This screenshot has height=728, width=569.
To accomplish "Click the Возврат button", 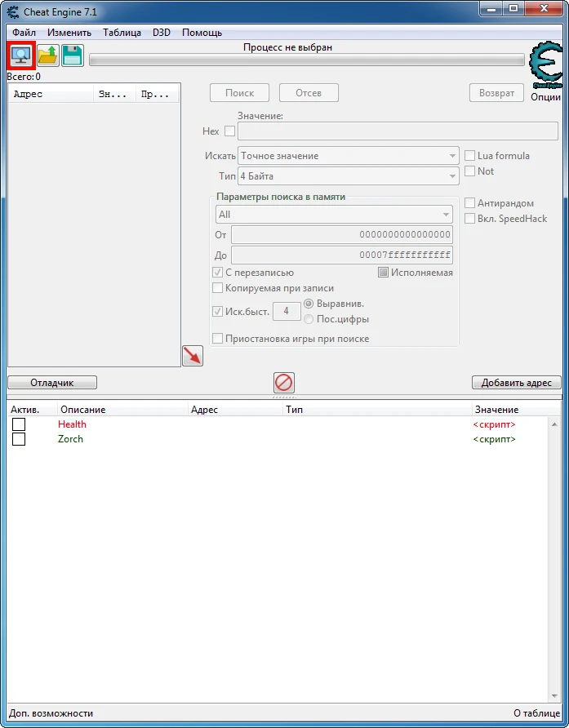I will (x=496, y=93).
